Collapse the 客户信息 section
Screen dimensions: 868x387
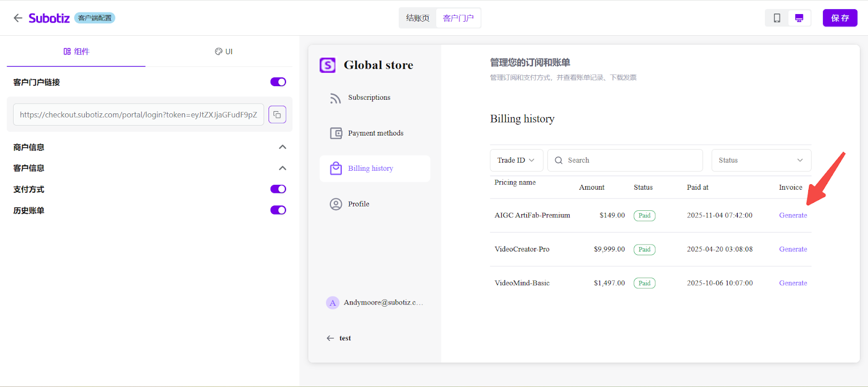282,169
